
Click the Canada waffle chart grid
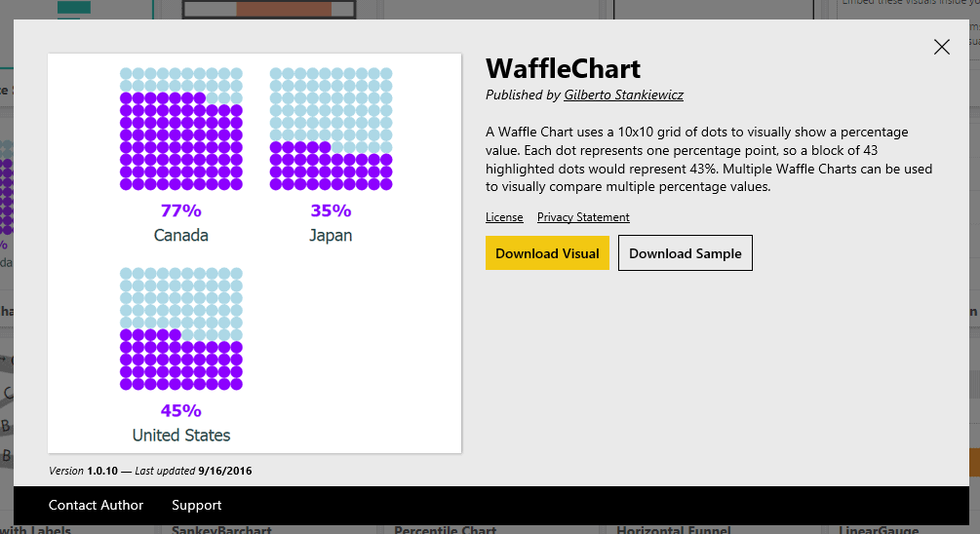pyautogui.click(x=181, y=129)
